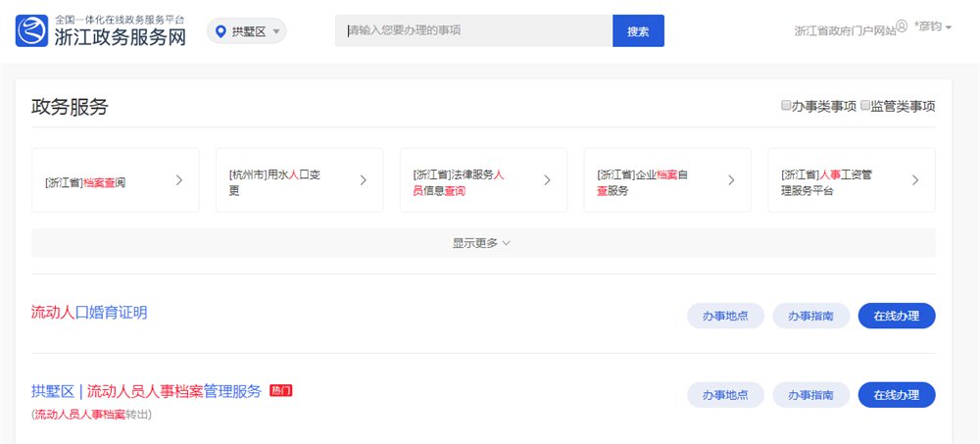Open the 拱墅区 region dropdown
This screenshot has width=980, height=444.
tap(247, 31)
